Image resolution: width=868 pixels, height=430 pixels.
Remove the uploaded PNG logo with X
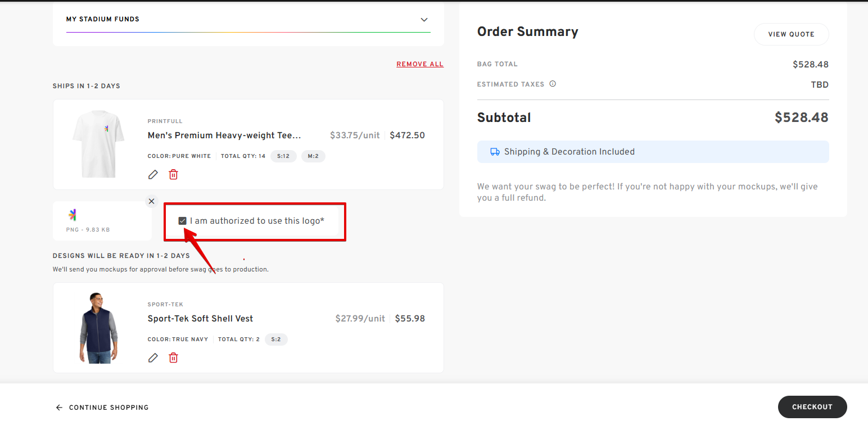pyautogui.click(x=151, y=201)
